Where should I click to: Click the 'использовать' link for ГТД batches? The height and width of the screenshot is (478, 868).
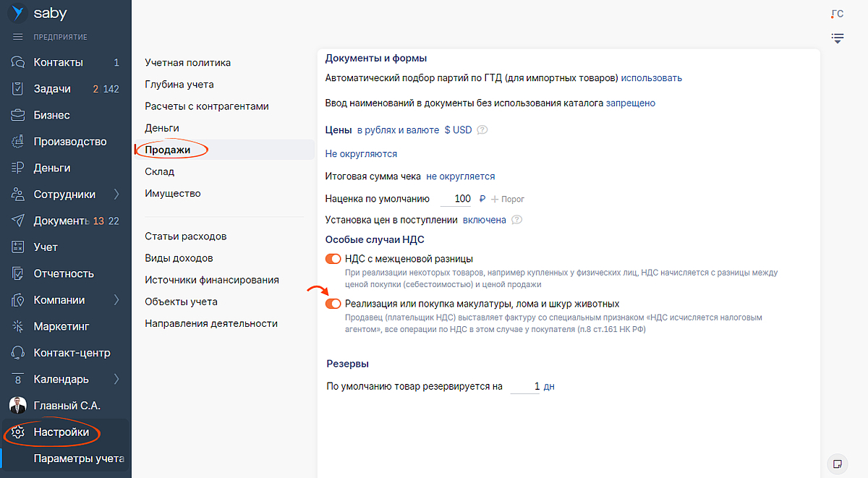[x=651, y=78]
